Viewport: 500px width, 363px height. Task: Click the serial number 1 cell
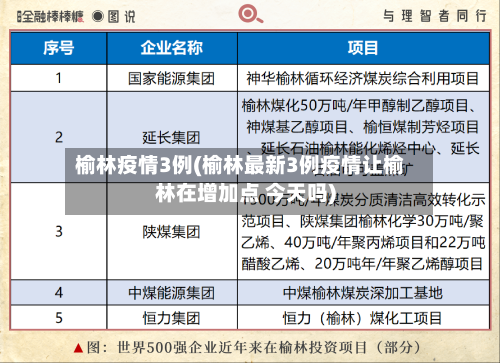[59, 78]
